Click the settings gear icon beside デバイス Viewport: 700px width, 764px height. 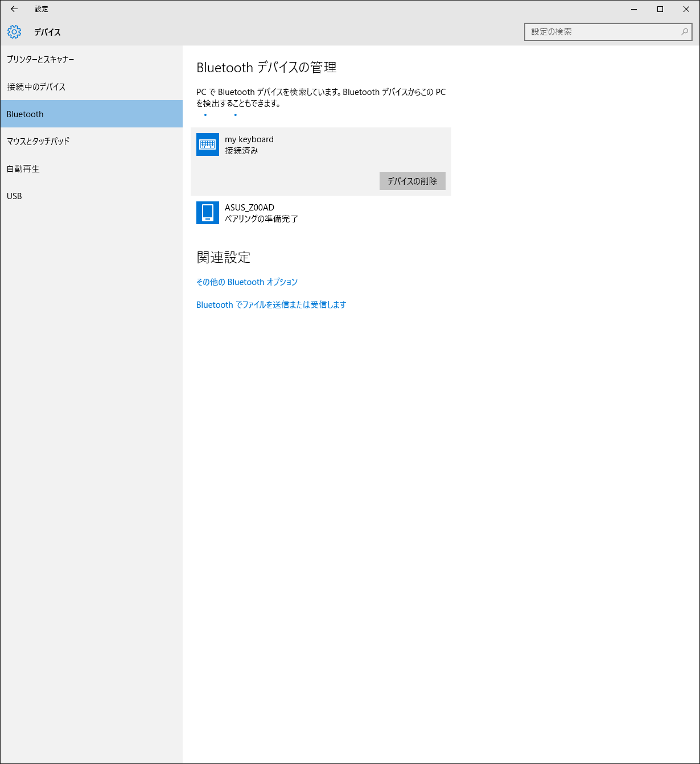click(14, 32)
